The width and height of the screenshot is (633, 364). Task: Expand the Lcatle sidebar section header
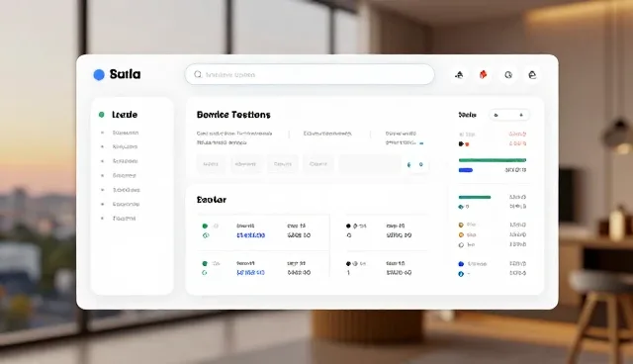click(125, 115)
